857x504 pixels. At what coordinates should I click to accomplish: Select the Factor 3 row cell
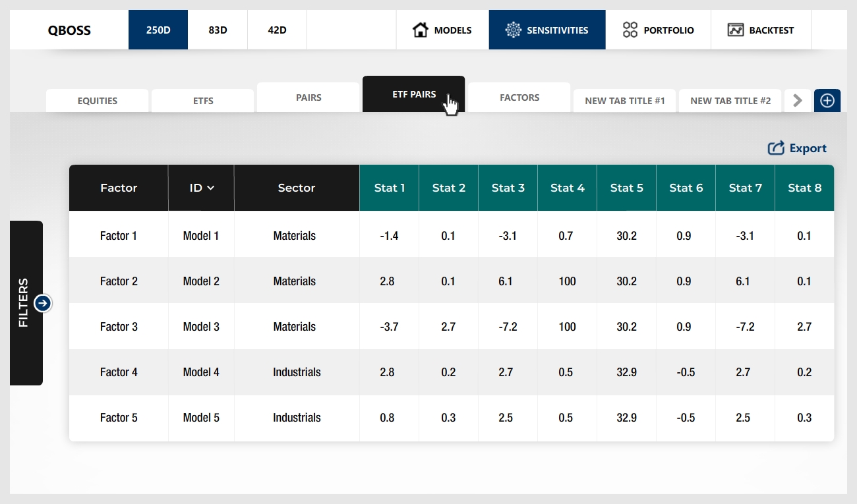click(119, 327)
